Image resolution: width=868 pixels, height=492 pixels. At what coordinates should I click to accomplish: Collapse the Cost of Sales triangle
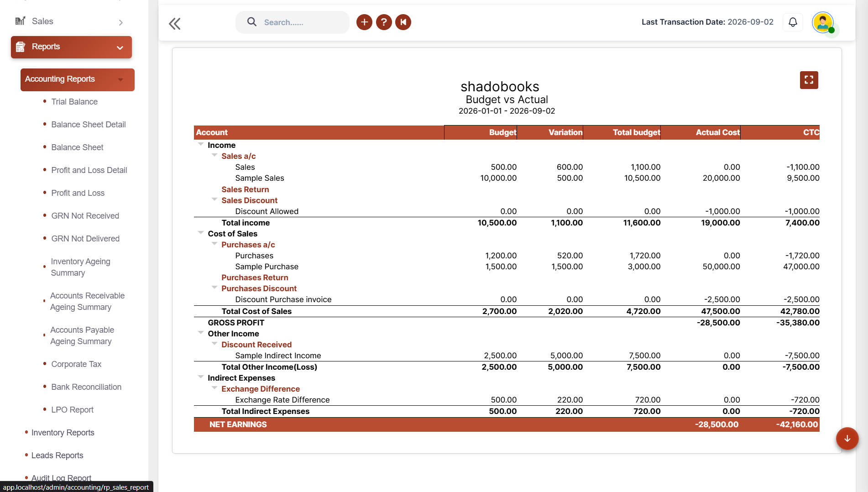(x=201, y=233)
